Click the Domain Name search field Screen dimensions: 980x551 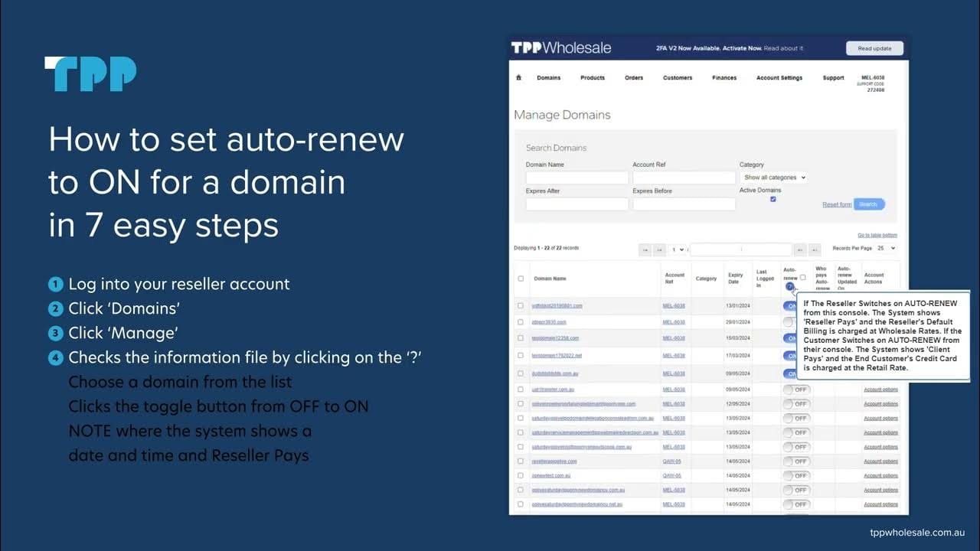click(577, 178)
